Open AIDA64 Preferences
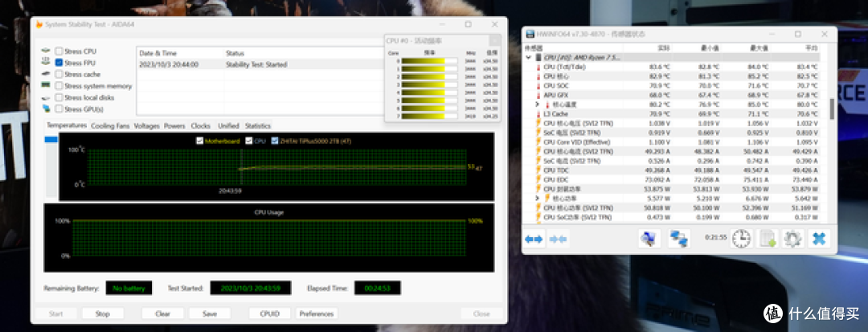 316,314
